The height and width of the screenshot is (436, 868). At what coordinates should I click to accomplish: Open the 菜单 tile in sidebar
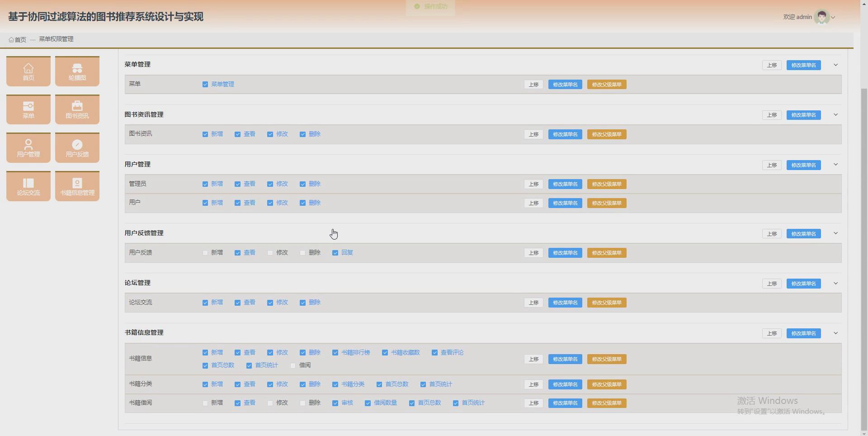click(x=28, y=109)
